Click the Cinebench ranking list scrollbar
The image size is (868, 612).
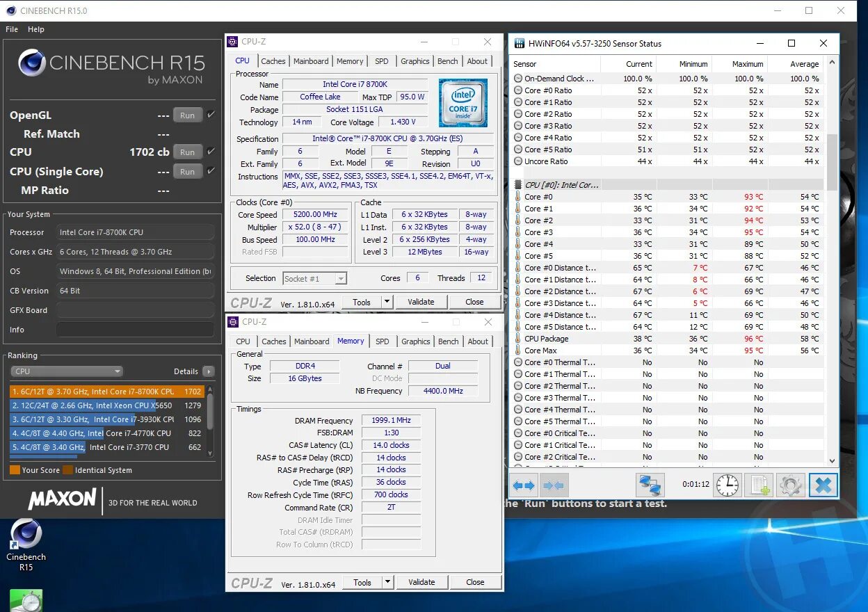pyautogui.click(x=210, y=421)
